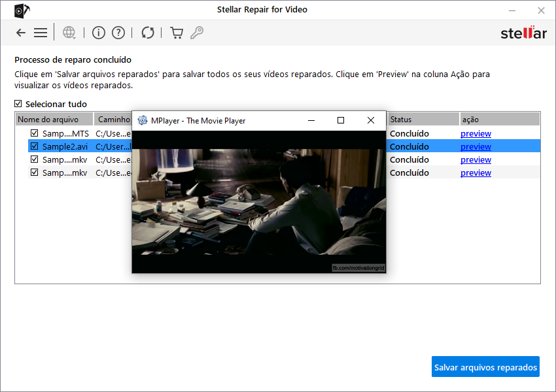Click the key activation icon
This screenshot has width=556, height=392.
point(196,33)
